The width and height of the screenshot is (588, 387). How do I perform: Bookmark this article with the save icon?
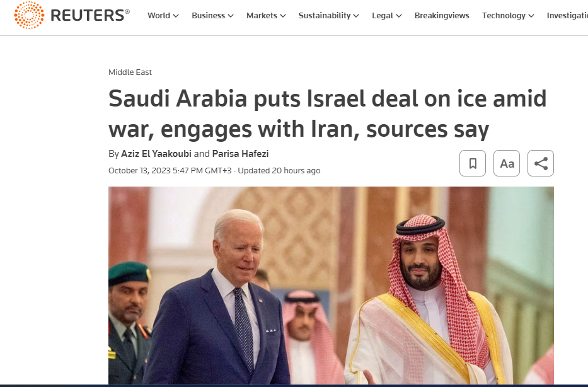(473, 163)
